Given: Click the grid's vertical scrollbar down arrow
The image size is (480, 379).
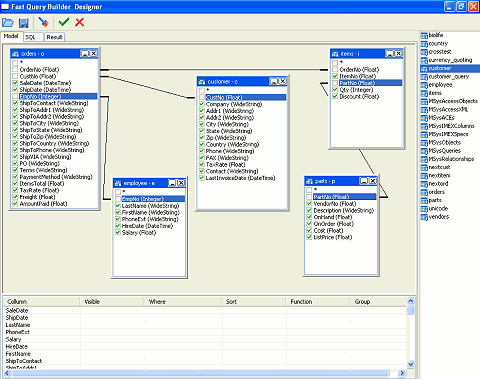Looking at the screenshot, I should point(411,364).
